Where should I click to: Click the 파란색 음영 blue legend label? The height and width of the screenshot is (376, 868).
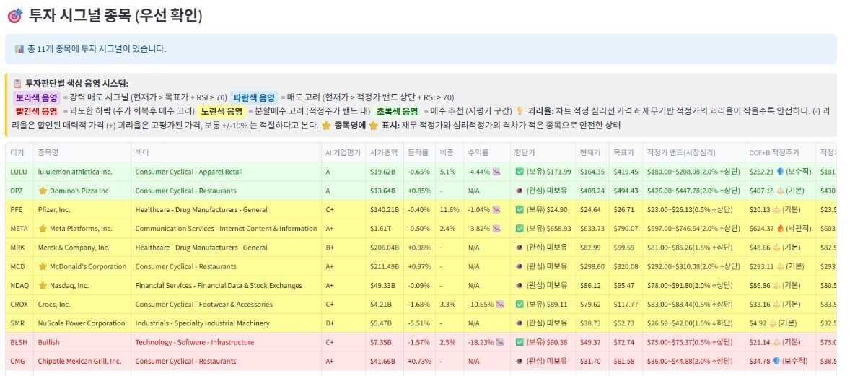coord(254,97)
